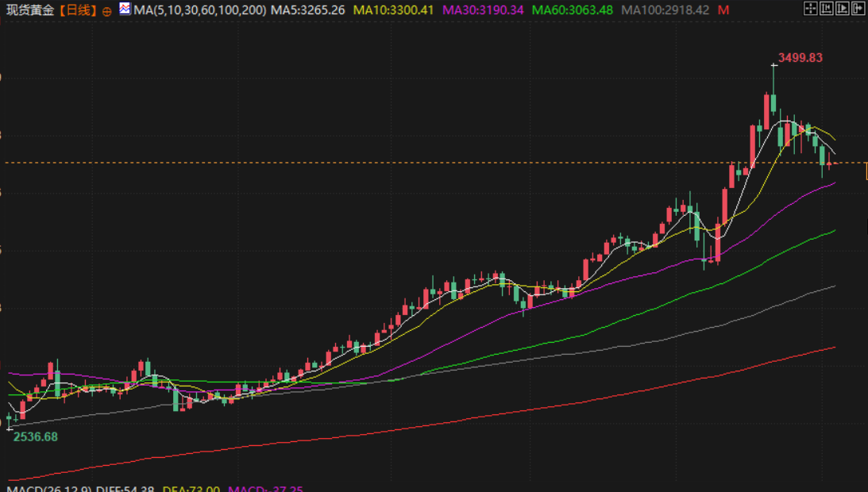The height and width of the screenshot is (492, 868).
Task: Click the play-forward chart icon
Action: [842, 8]
